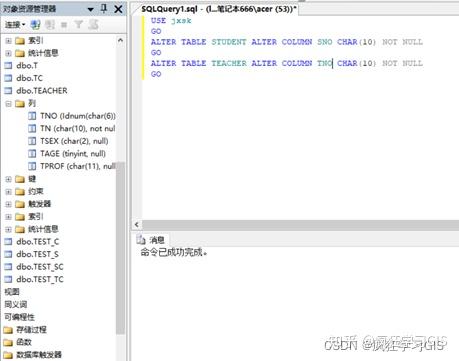Click the column icon beside TAGE

(32, 154)
